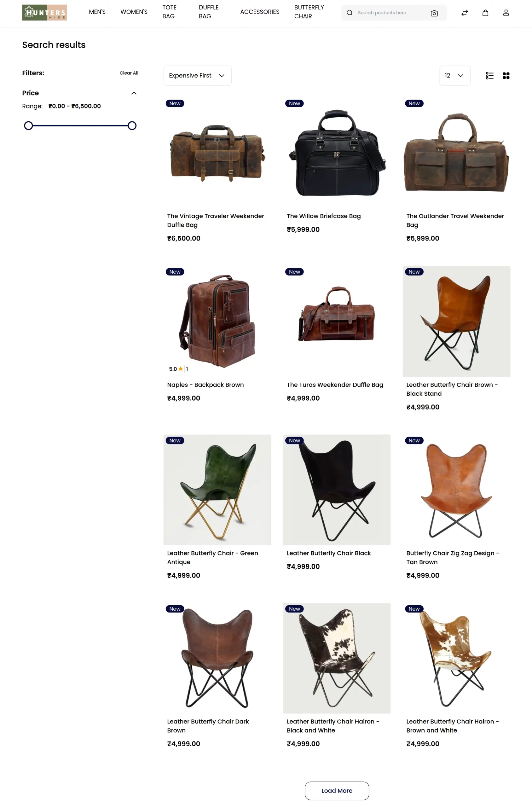Image resolution: width=532 pixels, height=807 pixels.
Task: Click the Hunters Hide logo
Action: tap(44, 13)
